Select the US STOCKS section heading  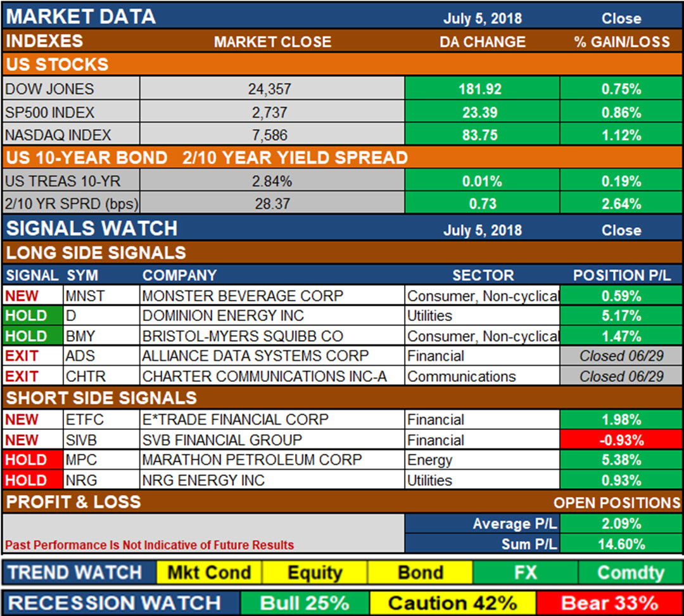57,65
